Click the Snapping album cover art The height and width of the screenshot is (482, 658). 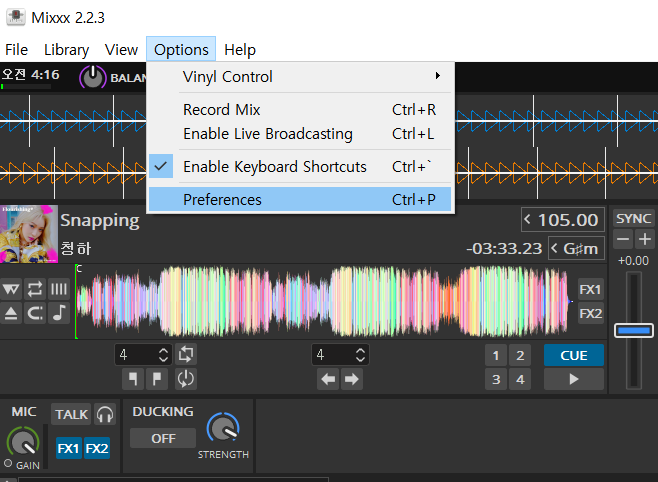[29, 234]
